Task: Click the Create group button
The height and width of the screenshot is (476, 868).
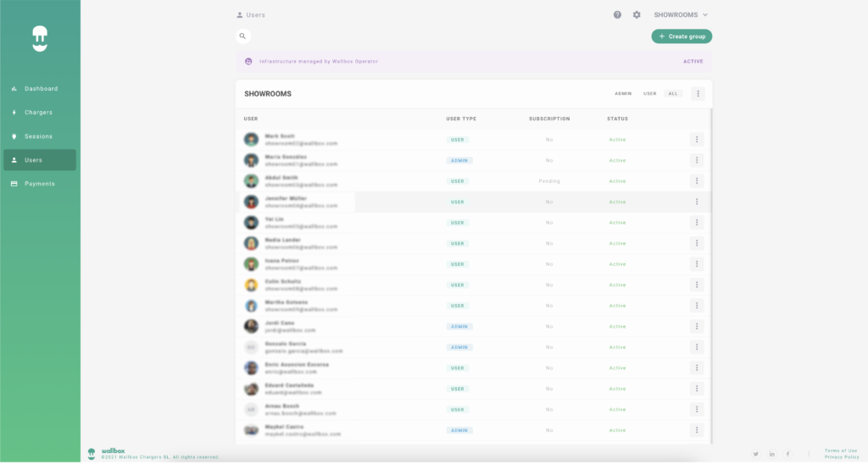Action: pos(682,36)
